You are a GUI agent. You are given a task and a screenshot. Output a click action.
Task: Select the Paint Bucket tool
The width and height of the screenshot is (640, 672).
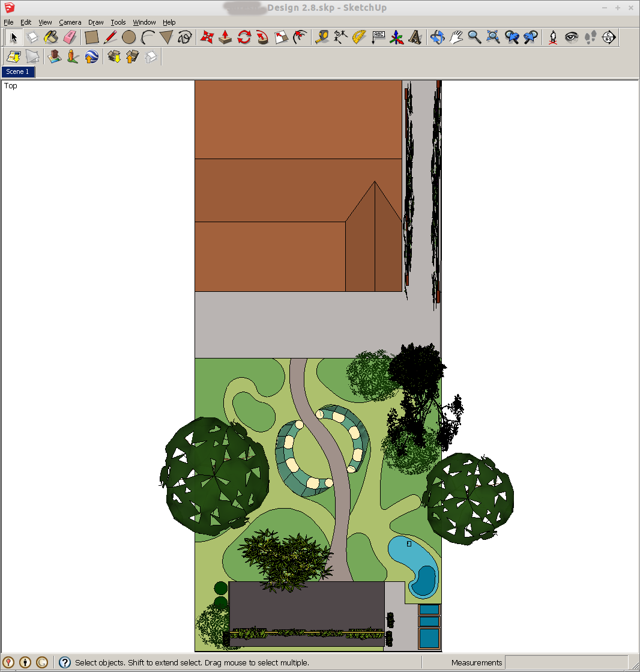pyautogui.click(x=51, y=37)
